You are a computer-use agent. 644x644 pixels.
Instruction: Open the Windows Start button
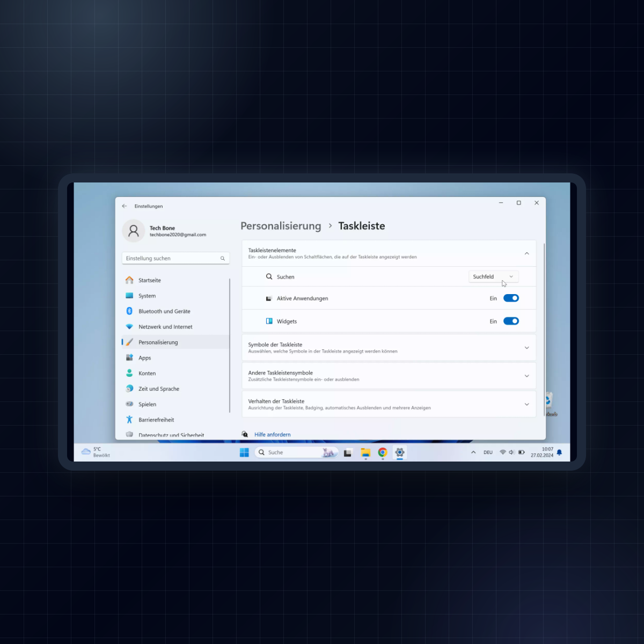(x=244, y=452)
